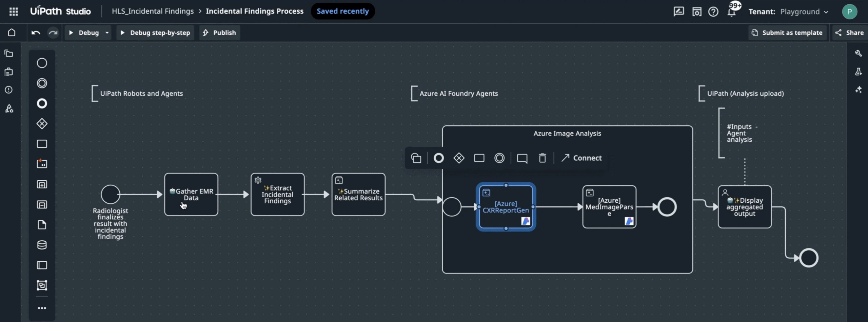Select the intermediate event double-circle shape
Screen dimensions: 868x322
point(42,83)
